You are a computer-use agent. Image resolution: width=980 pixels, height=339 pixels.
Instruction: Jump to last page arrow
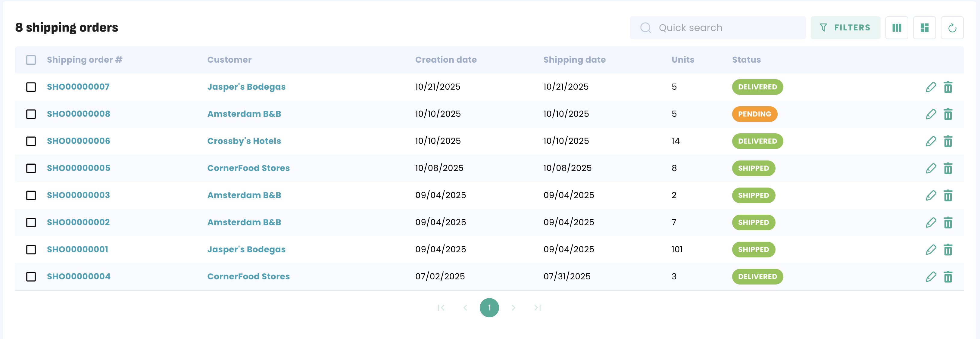(537, 307)
